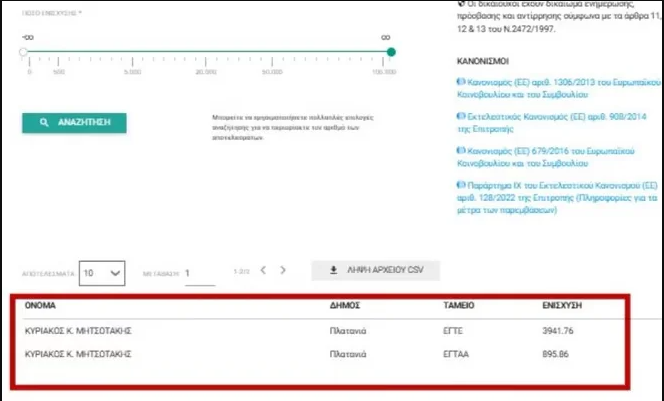Image resolution: width=664 pixels, height=401 pixels.
Task: Download results with ΛΗΨΗ ΑΡΧΕΙΟΥ CSV button
Action: [x=374, y=270]
